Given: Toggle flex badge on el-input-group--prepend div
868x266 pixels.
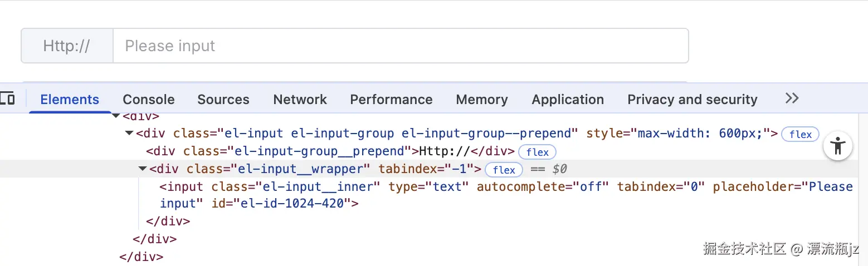Looking at the screenshot, I should pyautogui.click(x=800, y=134).
